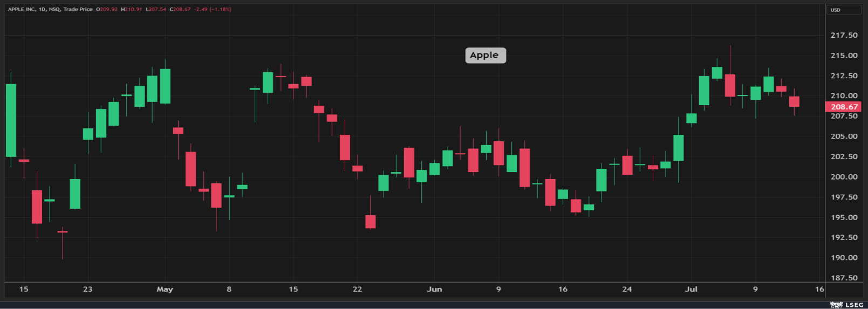Select the May label on date axis
The width and height of the screenshot is (868, 309).
(165, 289)
